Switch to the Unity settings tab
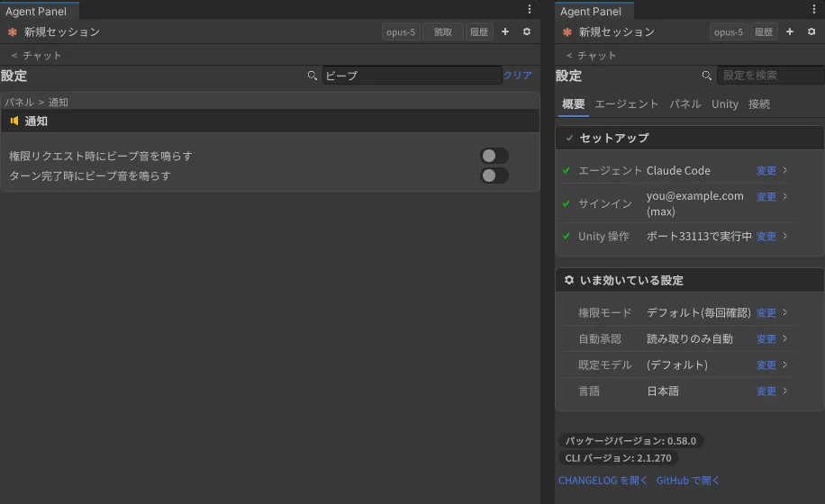Image resolution: width=825 pixels, height=504 pixels. click(x=724, y=104)
